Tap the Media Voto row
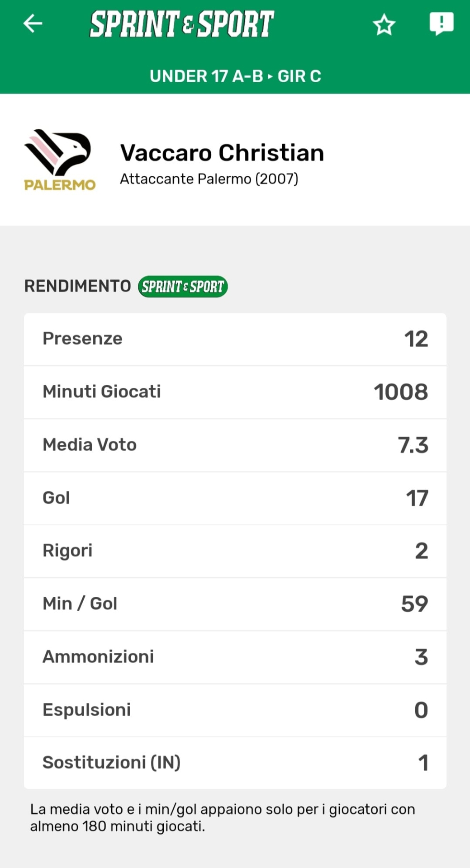The height and width of the screenshot is (868, 470). pyautogui.click(x=235, y=445)
